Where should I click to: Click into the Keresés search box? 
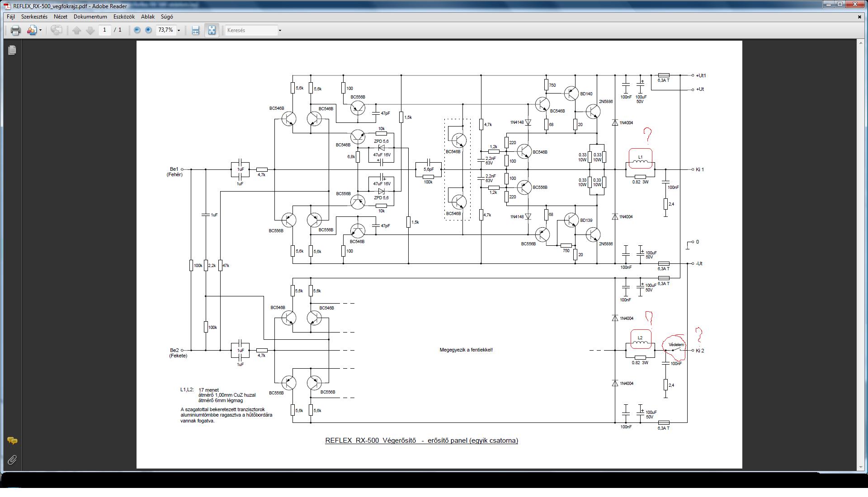tap(251, 30)
